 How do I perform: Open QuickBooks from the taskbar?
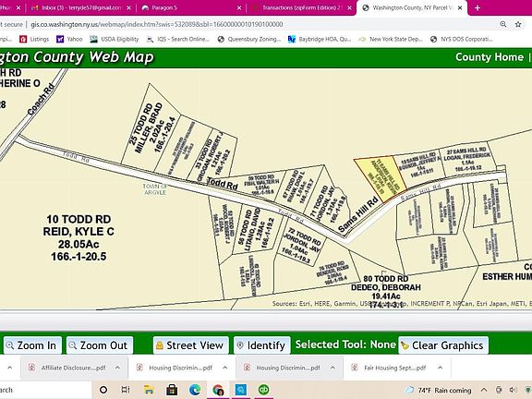[x=263, y=390]
